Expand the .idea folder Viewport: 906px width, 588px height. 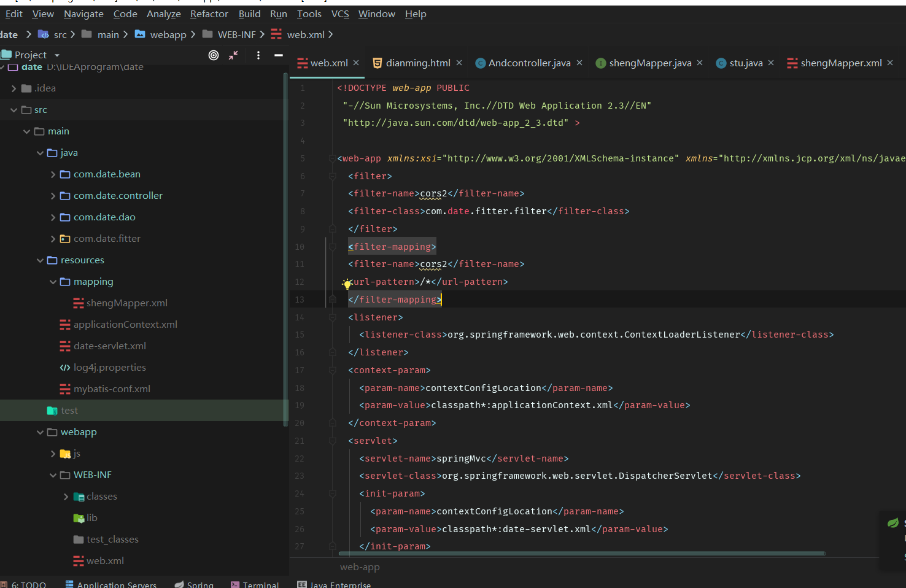pos(14,88)
